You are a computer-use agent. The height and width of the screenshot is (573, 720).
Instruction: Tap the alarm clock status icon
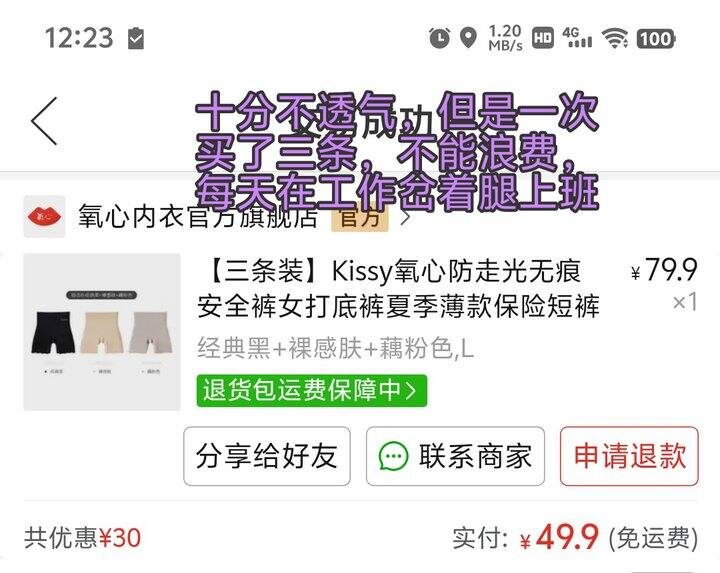click(x=439, y=38)
